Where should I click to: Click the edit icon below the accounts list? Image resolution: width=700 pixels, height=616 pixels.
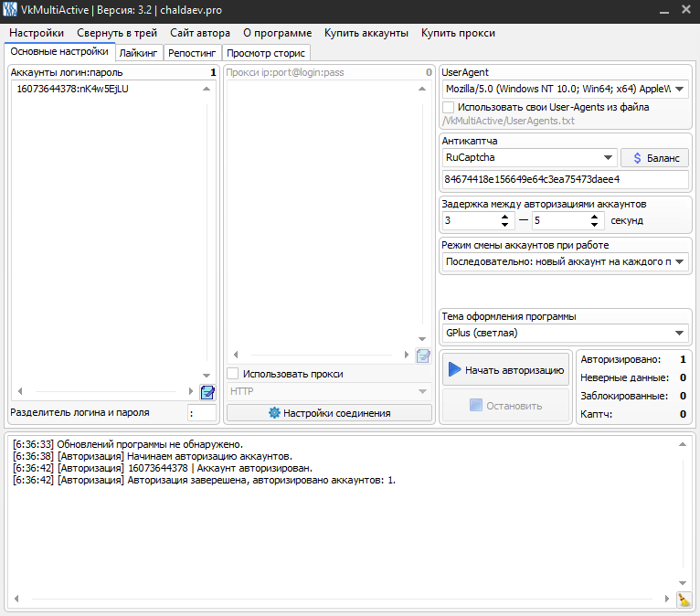point(207,392)
